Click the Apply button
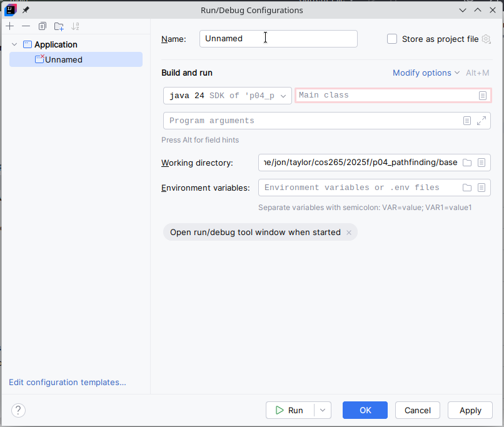 (x=470, y=410)
